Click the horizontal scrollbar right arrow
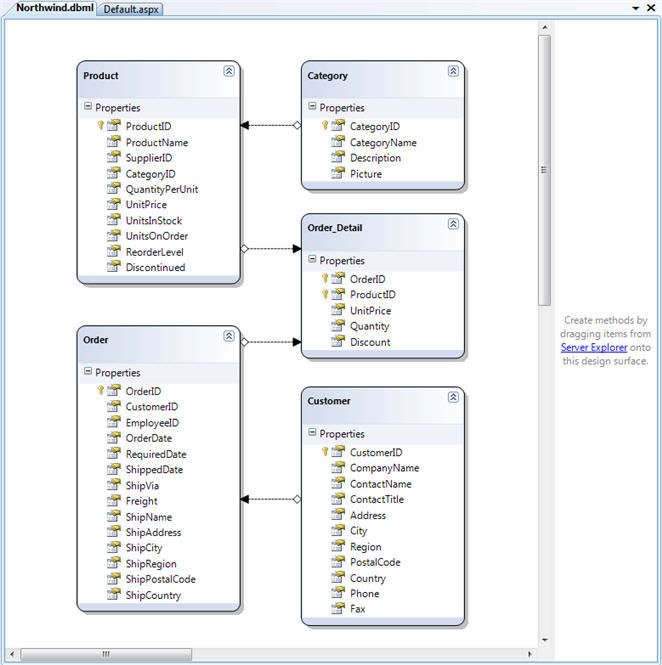 529,654
